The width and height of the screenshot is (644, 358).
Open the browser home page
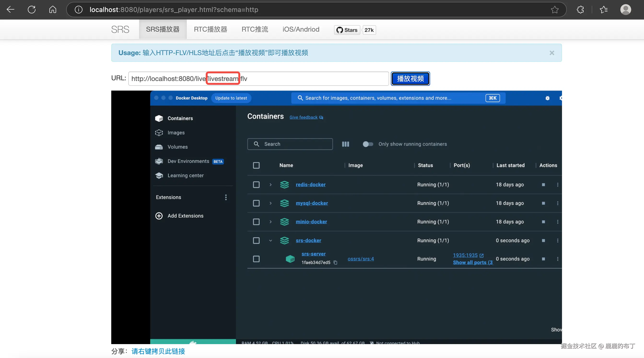(x=53, y=10)
